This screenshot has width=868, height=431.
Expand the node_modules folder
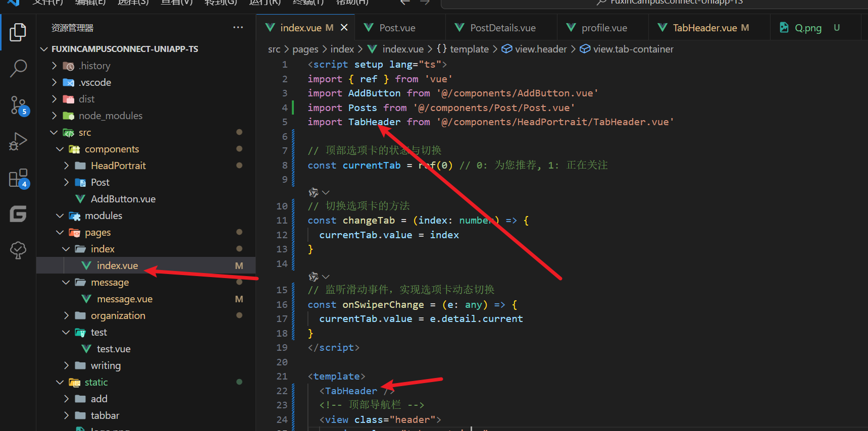click(54, 116)
